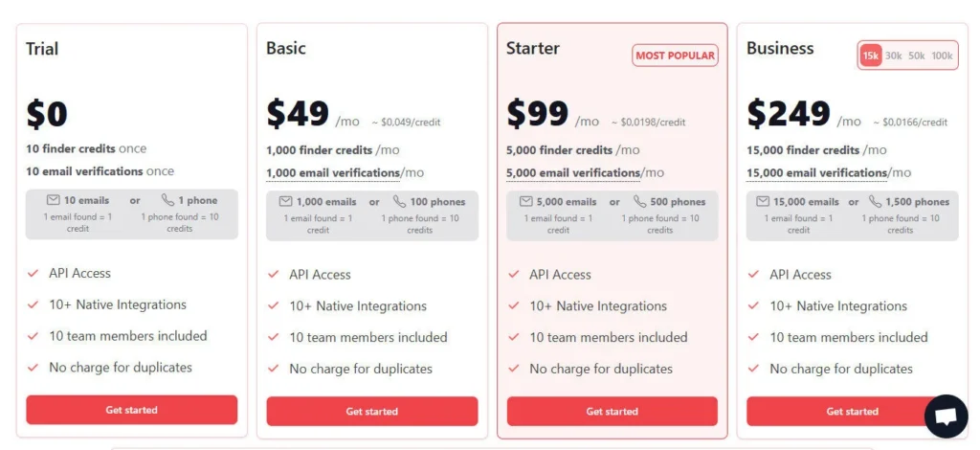
Task: Click the envelope icon in Starter plan
Action: tap(525, 202)
